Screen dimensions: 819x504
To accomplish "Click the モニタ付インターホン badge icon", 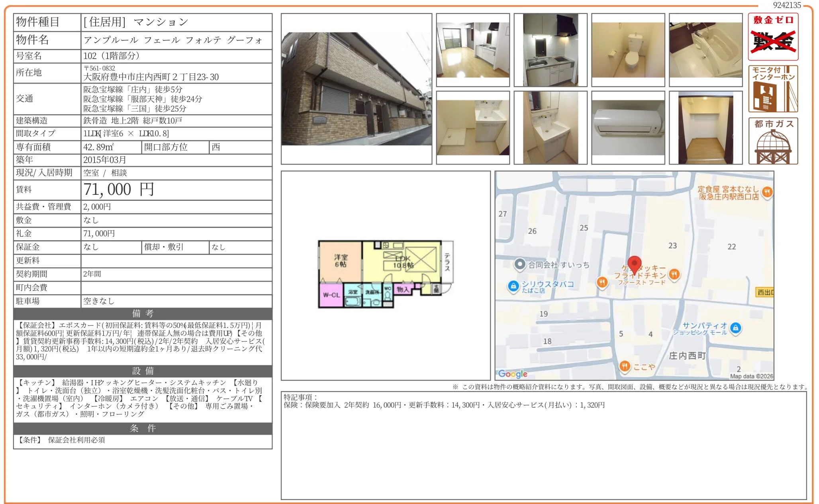I will click(x=773, y=89).
